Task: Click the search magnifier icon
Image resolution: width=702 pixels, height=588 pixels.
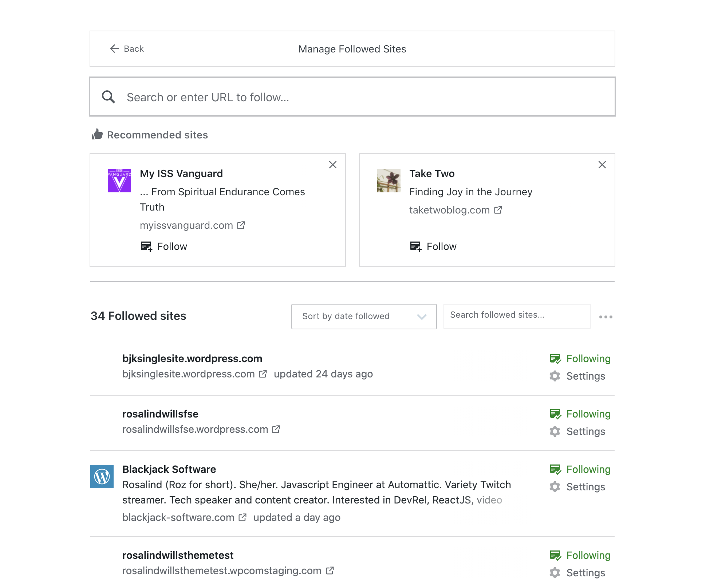Action: click(108, 97)
